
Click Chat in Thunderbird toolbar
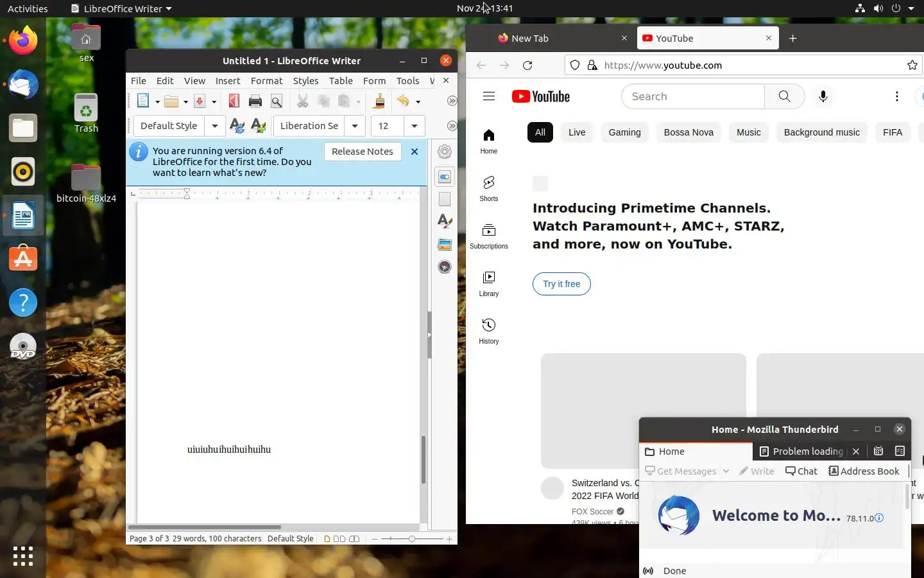pyautogui.click(x=801, y=471)
